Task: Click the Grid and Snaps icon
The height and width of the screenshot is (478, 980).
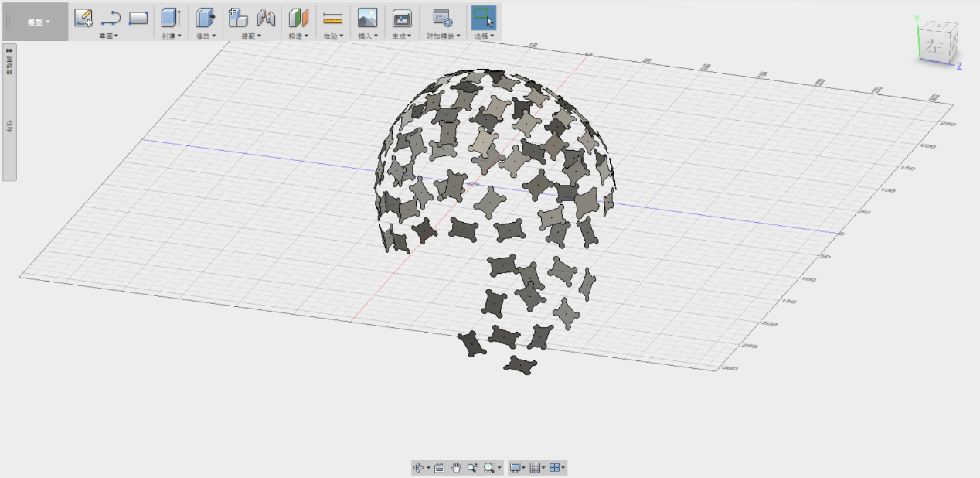Action: point(534,468)
